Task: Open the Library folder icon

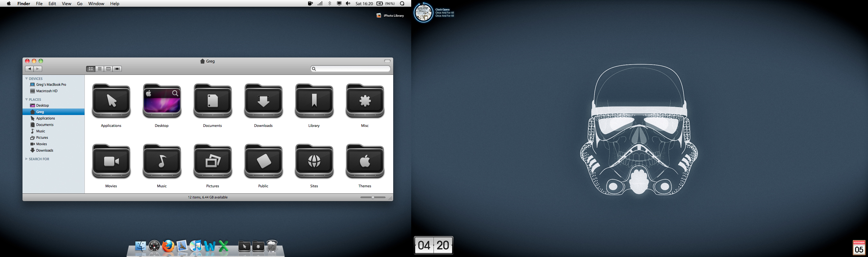Action: point(314,101)
